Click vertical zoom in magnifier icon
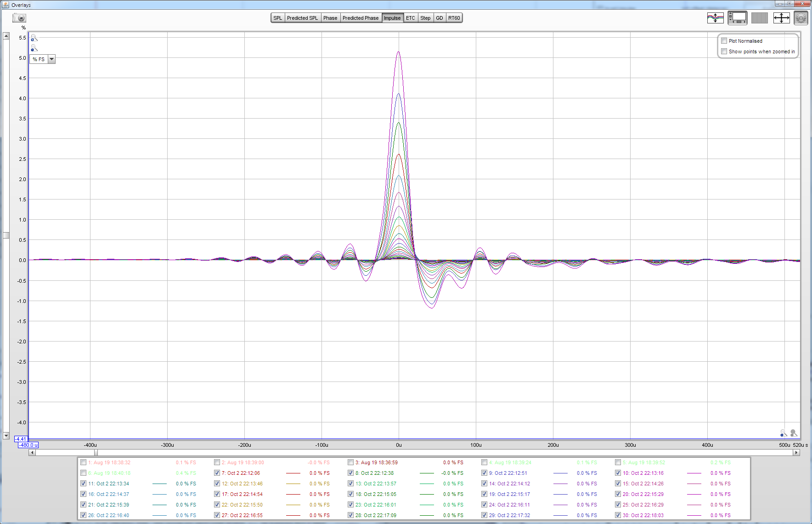This screenshot has width=812, height=524. (34, 38)
